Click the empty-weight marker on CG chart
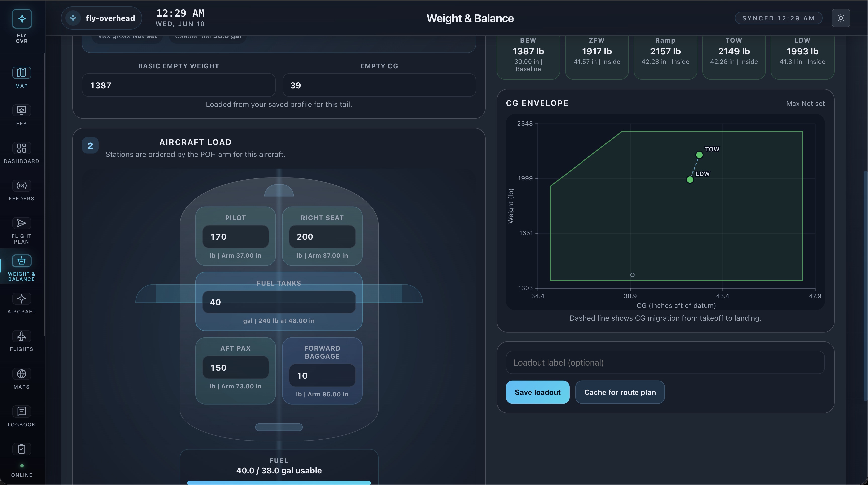The image size is (868, 485). tap(632, 275)
